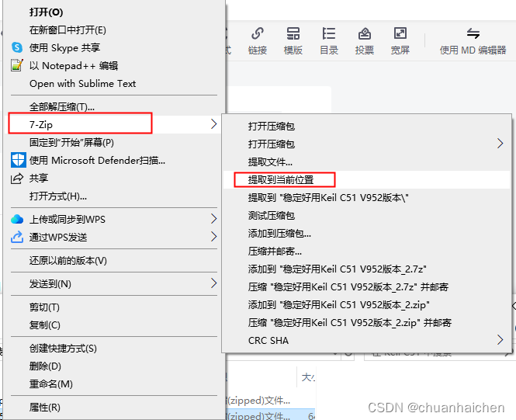Select 创建快捷方式(S)
Viewport: 516px width, 420px height.
click(63, 349)
